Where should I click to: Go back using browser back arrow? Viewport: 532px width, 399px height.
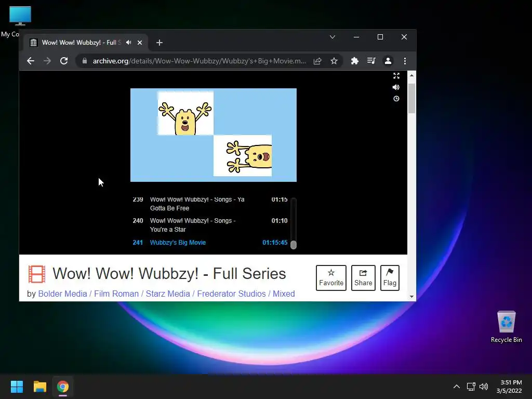[31, 61]
